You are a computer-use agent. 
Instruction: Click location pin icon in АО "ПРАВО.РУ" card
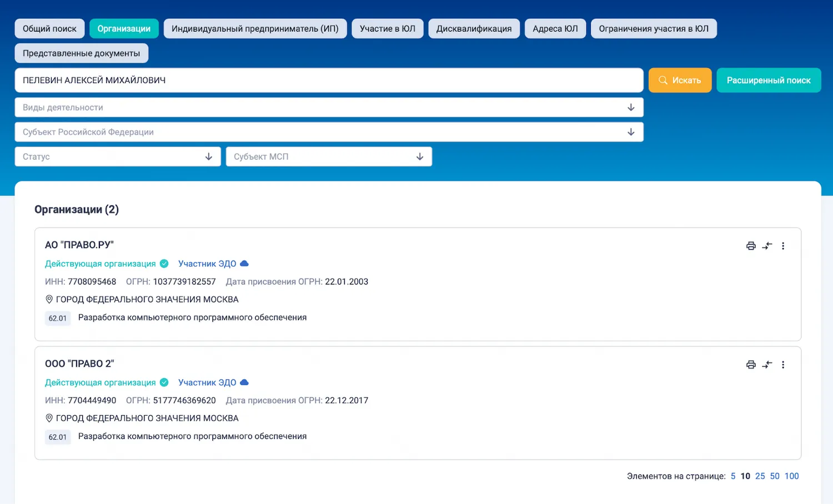[49, 299]
